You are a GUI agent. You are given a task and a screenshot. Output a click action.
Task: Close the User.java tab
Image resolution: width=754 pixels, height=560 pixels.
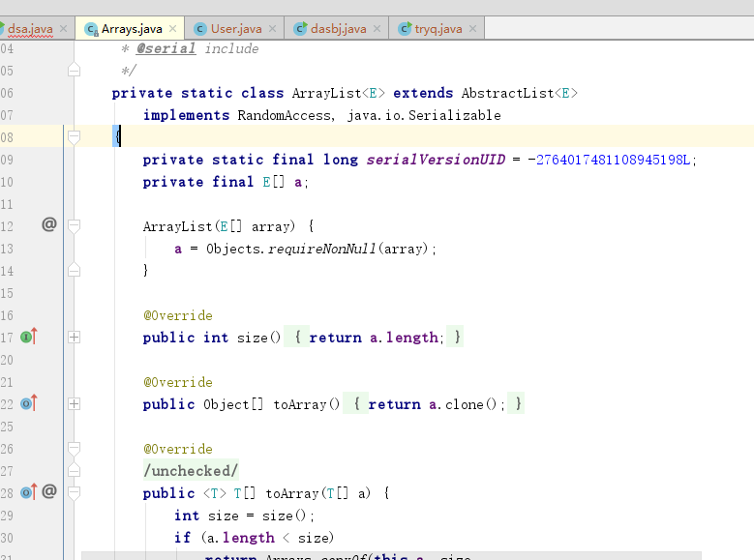[272, 29]
